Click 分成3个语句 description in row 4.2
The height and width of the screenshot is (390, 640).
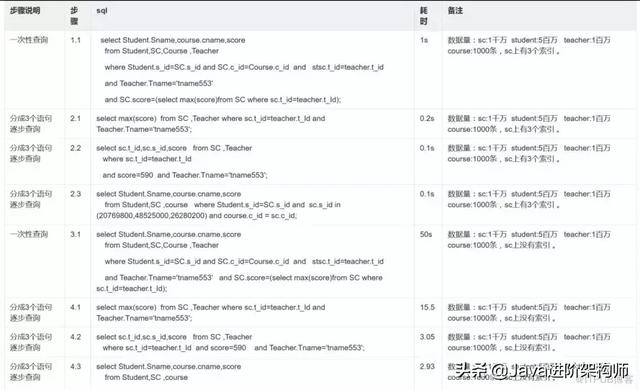(31, 342)
